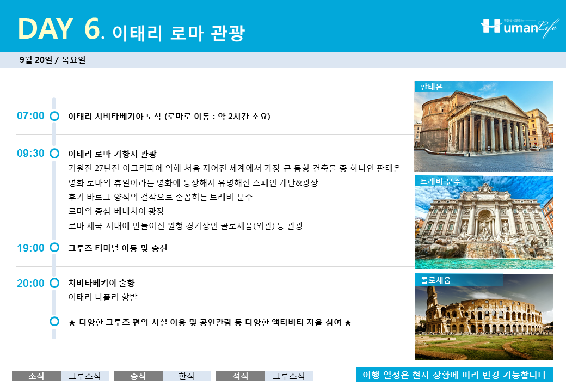This screenshot has width=566, height=392.
Task: Click 크루즈식 value next to 석식
Action: tap(289, 376)
